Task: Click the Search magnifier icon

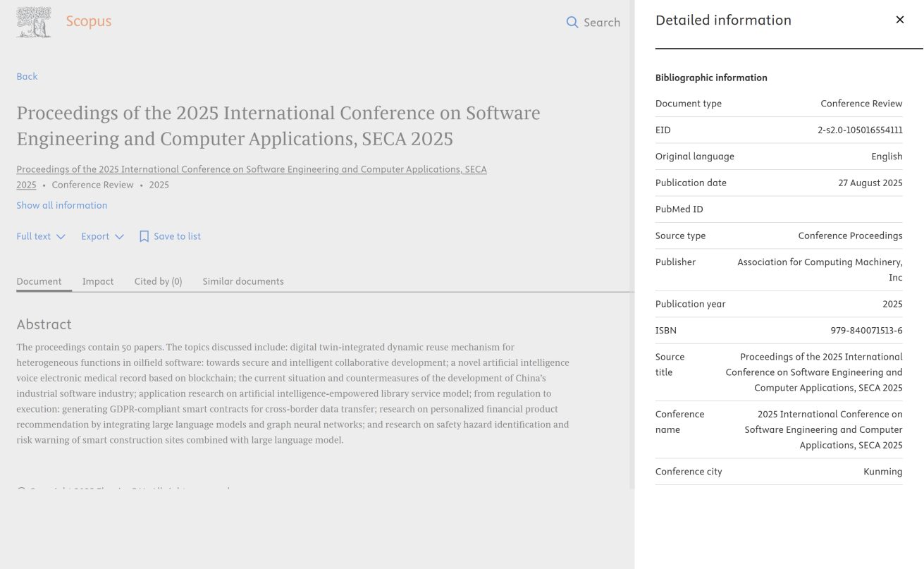Action: point(572,23)
